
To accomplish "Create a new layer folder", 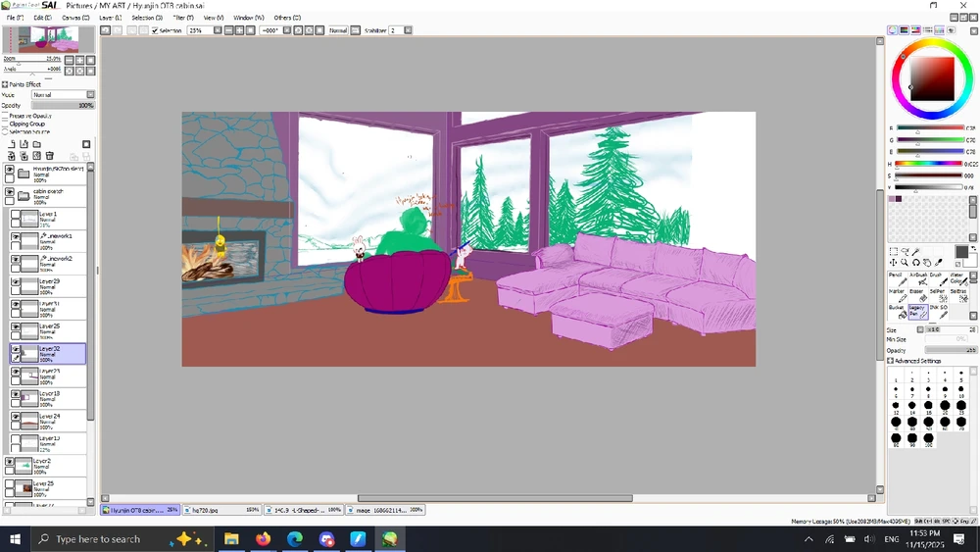I will coord(37,144).
